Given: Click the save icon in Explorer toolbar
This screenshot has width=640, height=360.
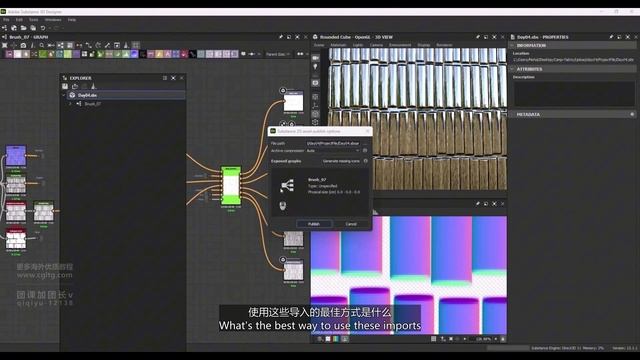Looking at the screenshot, I should pos(65,86).
